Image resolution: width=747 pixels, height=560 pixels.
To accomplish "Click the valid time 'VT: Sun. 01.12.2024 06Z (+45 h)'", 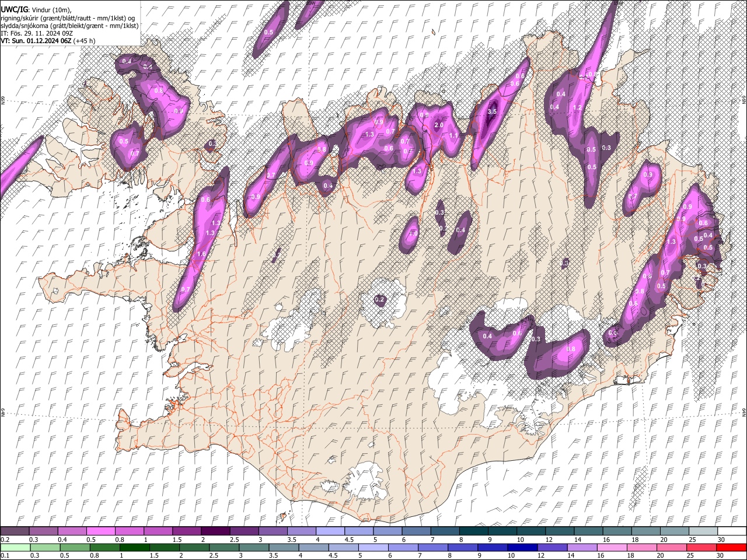I will click(x=48, y=41).
